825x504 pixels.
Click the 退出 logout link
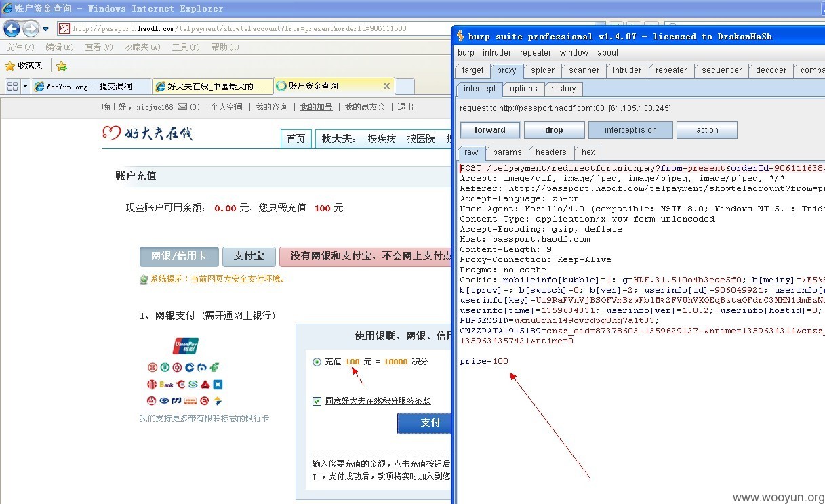point(405,107)
